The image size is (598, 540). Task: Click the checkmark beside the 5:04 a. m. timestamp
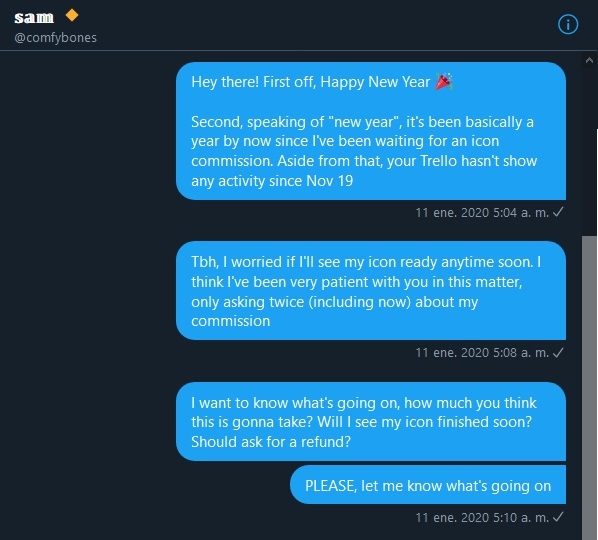point(558,212)
